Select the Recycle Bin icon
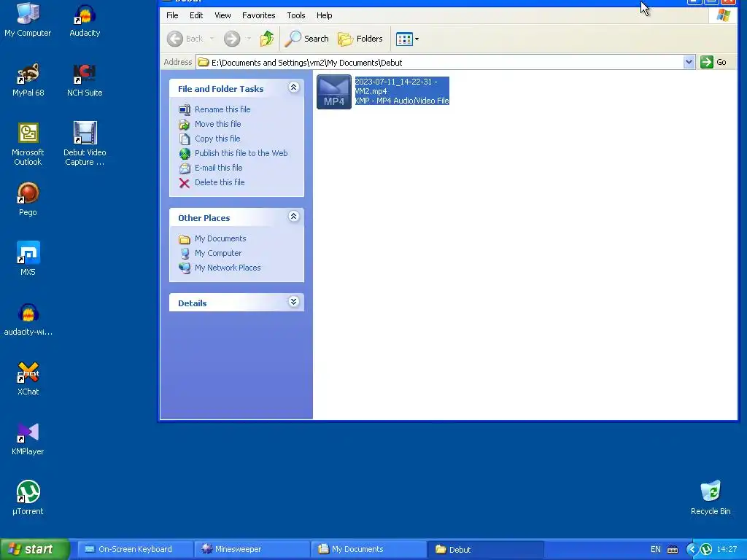Viewport: 747px width, 560px height. point(711,498)
